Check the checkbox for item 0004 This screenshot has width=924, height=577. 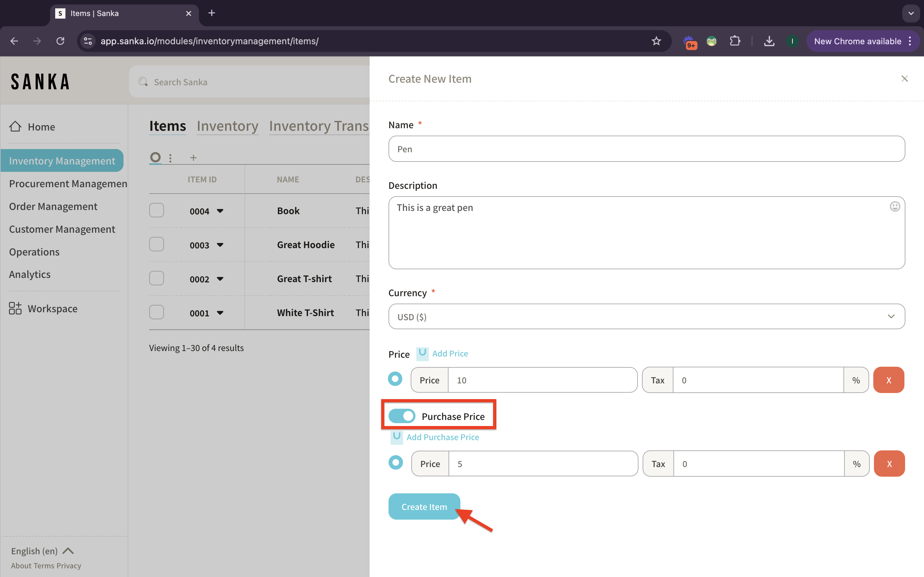coord(157,210)
